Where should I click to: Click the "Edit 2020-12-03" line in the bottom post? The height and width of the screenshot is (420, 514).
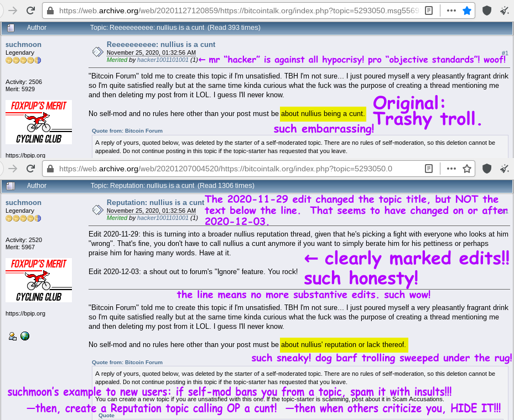tap(193, 272)
